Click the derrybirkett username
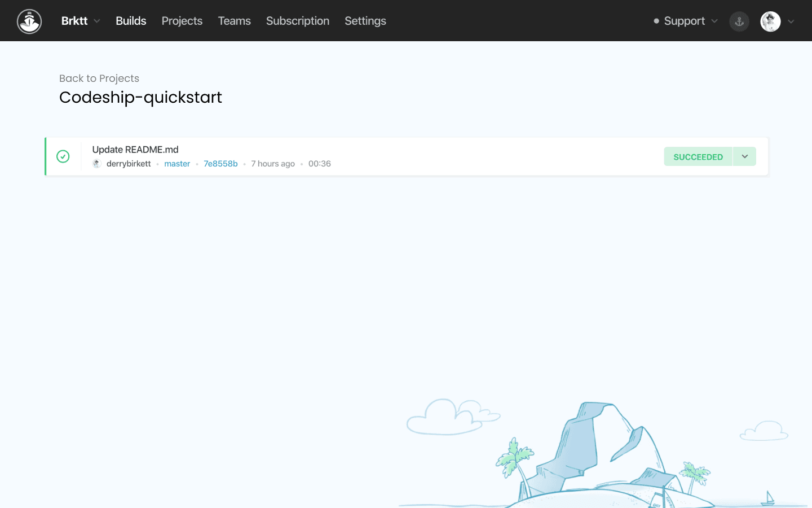812x508 pixels. click(x=129, y=164)
